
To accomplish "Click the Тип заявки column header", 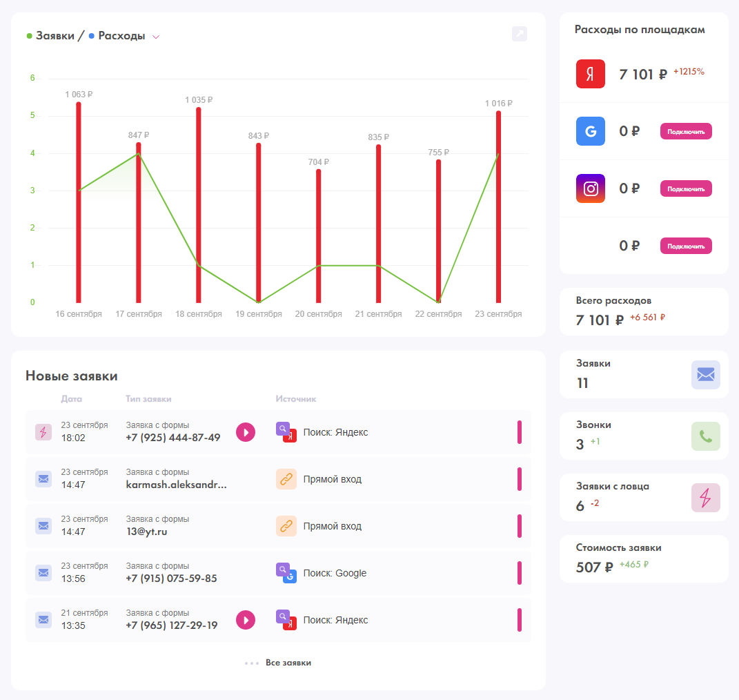I will 148,399.
